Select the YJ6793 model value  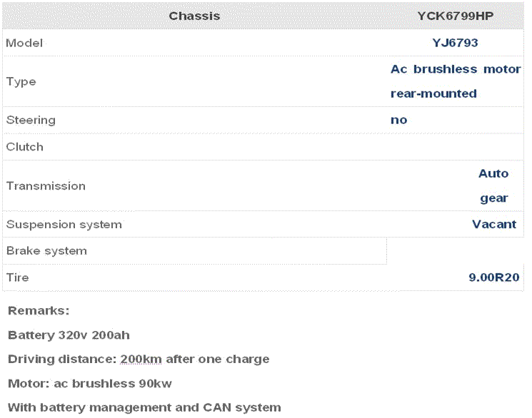click(455, 43)
